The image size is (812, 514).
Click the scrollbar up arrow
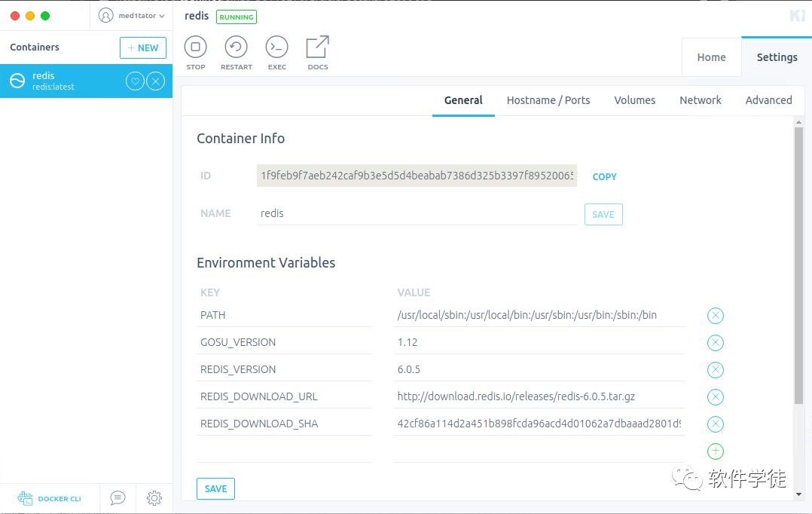tap(798, 122)
